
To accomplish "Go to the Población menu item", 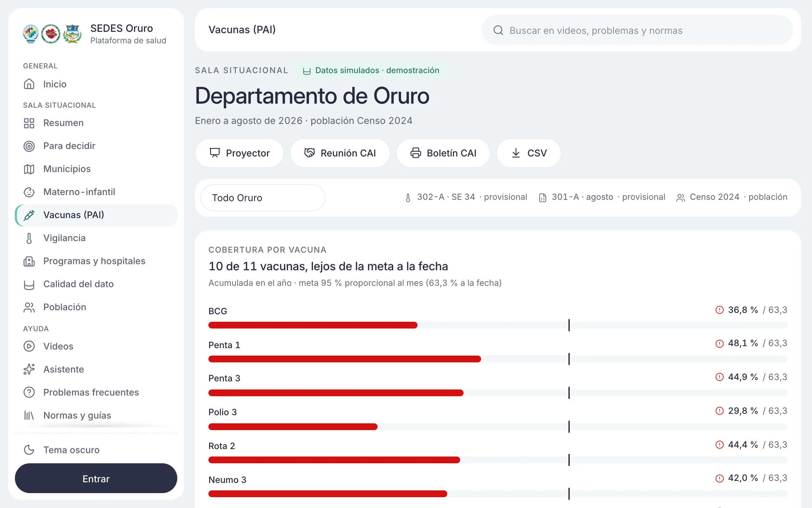I will click(96, 307).
